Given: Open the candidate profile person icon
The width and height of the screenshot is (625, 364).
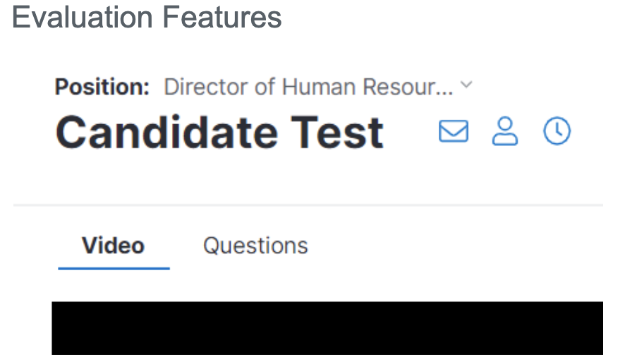Looking at the screenshot, I should click(504, 131).
